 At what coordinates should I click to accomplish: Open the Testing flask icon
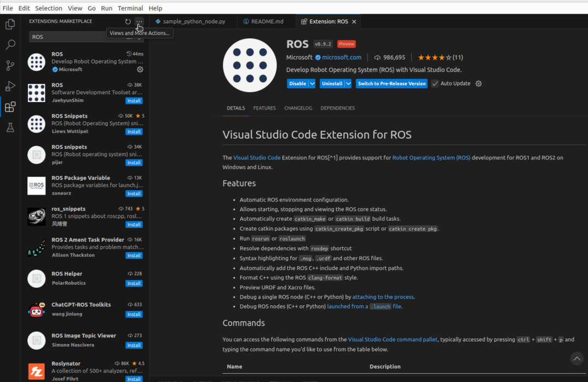point(10,128)
